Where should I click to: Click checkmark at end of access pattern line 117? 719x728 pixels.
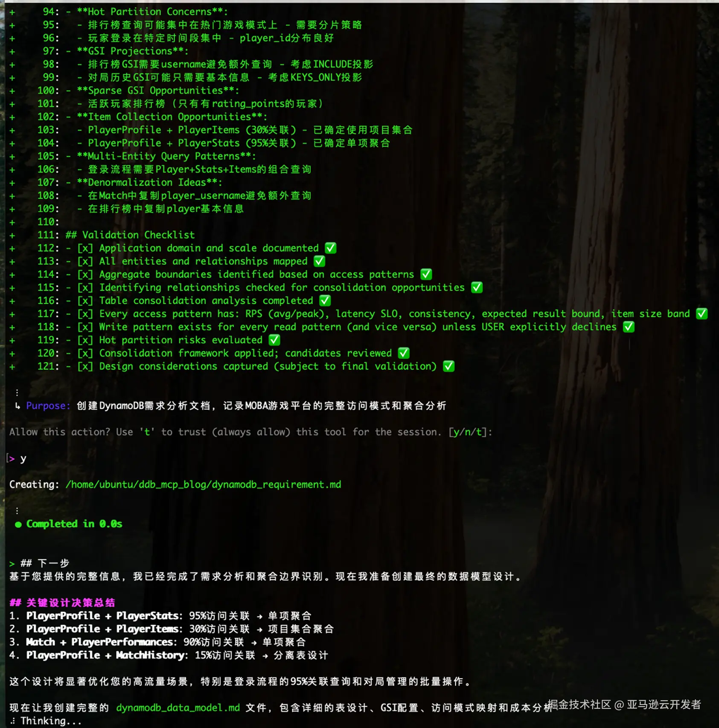702,314
